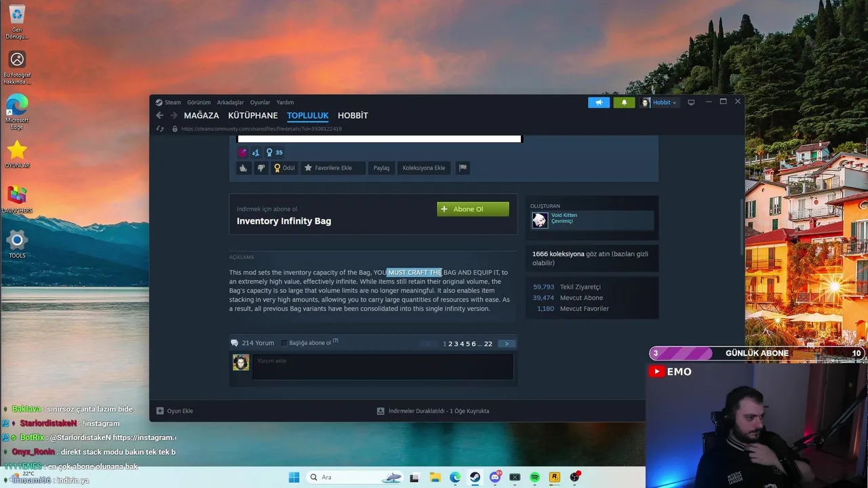868x488 pixels.
Task: Open downloads status İndirmeler Duraklatıldı
Action: click(x=433, y=411)
